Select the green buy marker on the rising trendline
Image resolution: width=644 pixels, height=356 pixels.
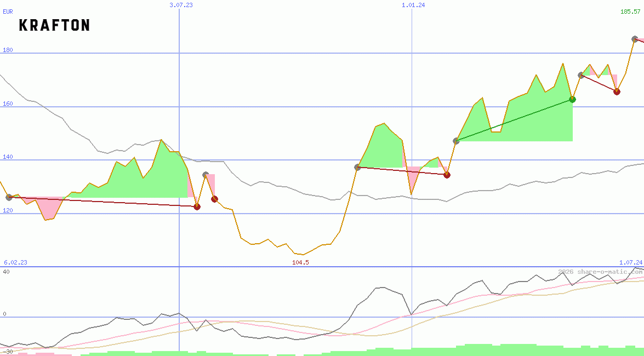point(572,99)
